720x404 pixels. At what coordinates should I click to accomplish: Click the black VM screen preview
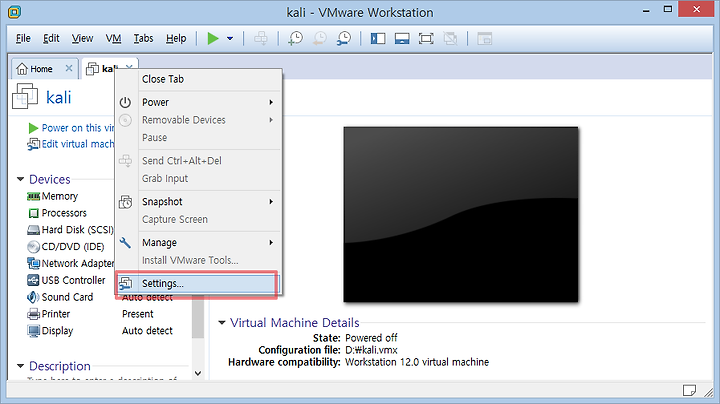[461, 214]
